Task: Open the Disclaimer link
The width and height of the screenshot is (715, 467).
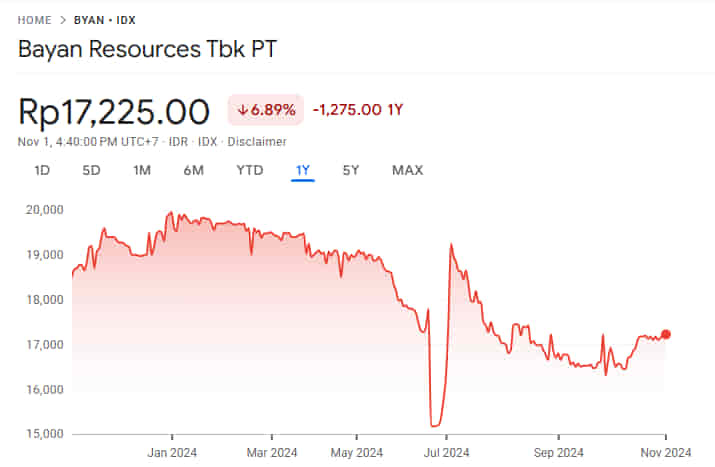Action: tap(257, 142)
